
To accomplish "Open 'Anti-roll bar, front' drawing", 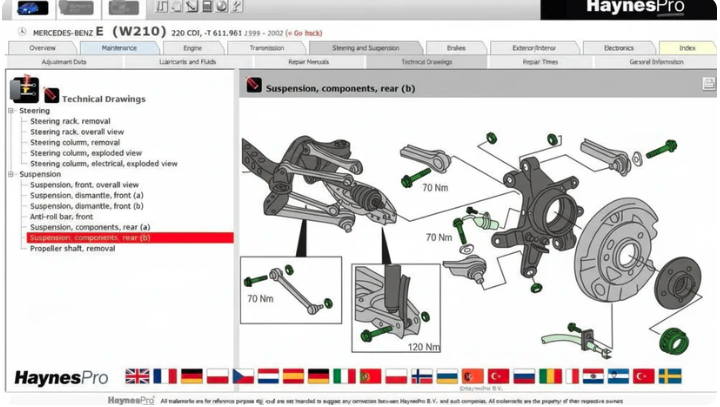I will [x=62, y=216].
